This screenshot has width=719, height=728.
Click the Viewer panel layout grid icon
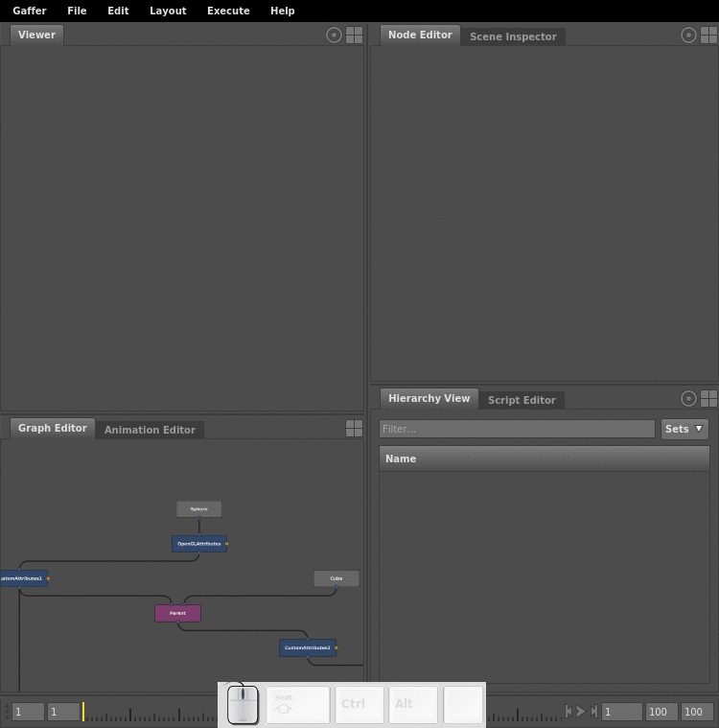[x=354, y=35]
